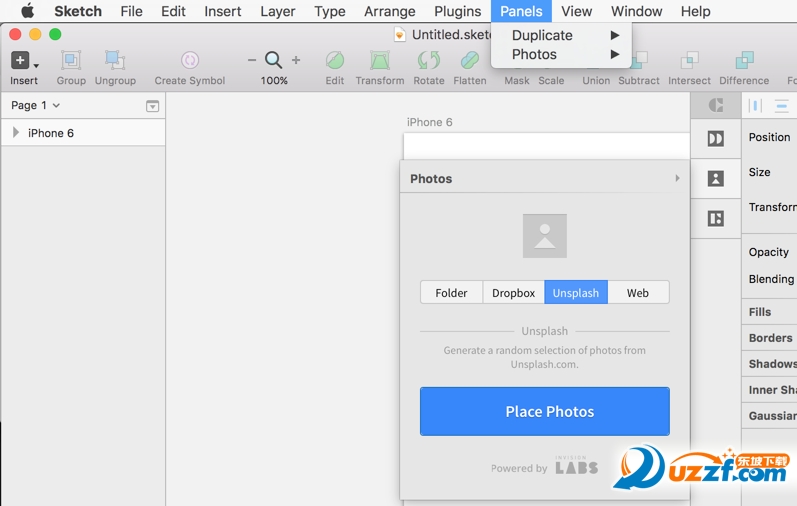Click the align distribute horizontally icon
The width and height of the screenshot is (797, 506).
pos(755,105)
